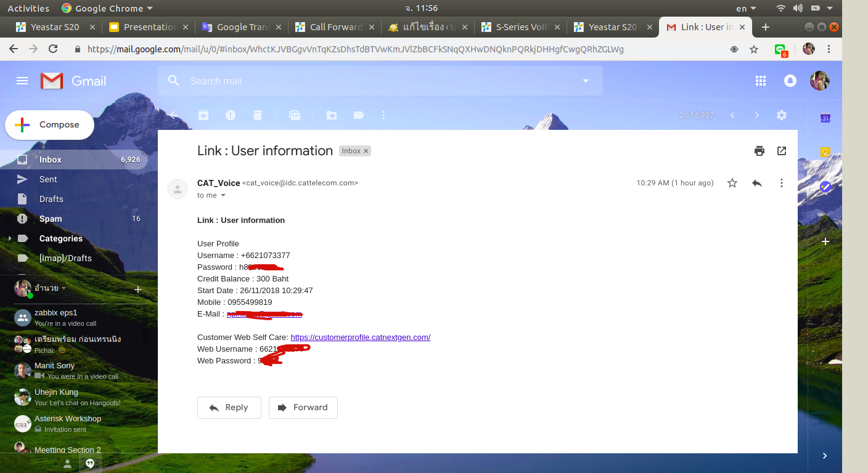Open the Google apps grid
The image size is (868, 473).
tap(761, 81)
